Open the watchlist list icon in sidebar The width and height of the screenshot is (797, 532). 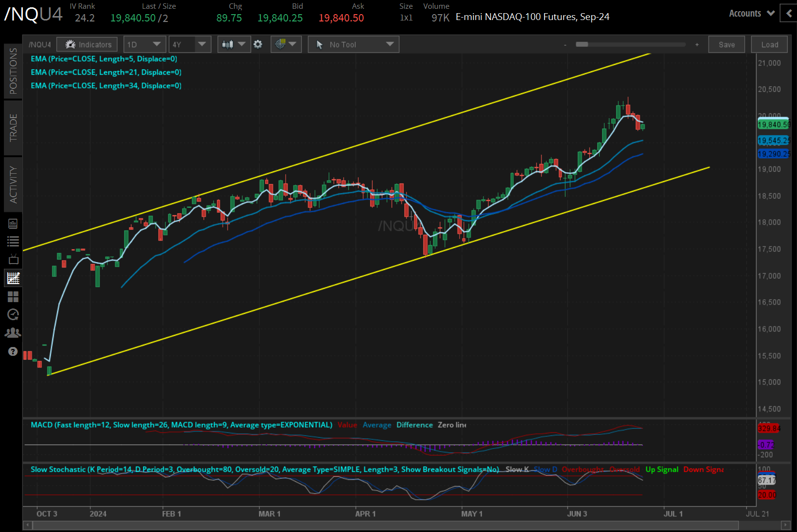[13, 241]
